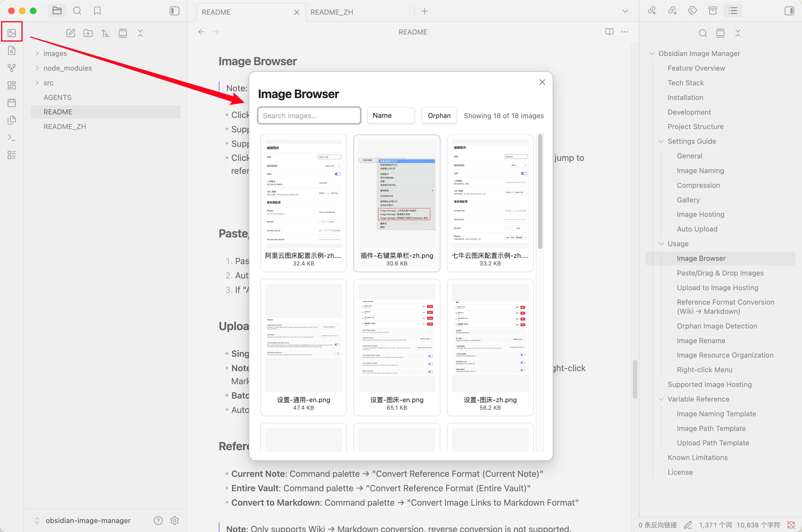
Task: Collapse the Usage outline section
Action: point(661,244)
